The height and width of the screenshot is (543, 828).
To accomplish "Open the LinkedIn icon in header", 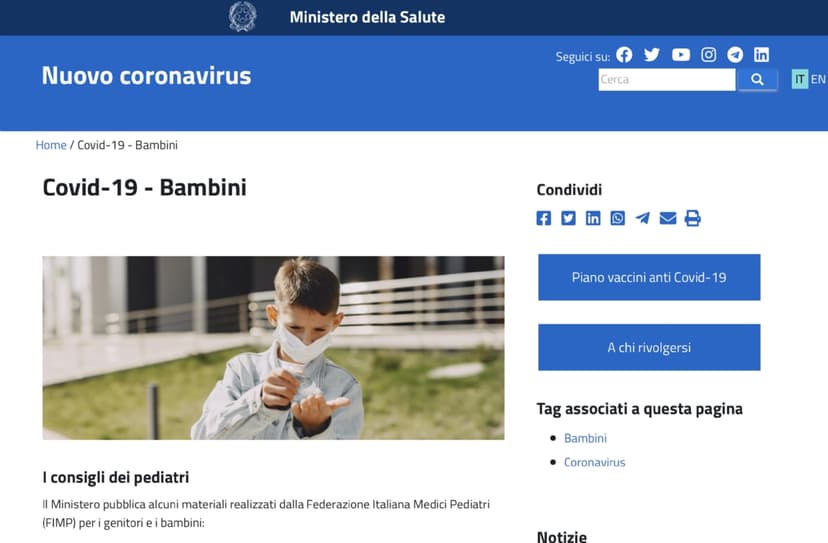I will click(x=761, y=55).
